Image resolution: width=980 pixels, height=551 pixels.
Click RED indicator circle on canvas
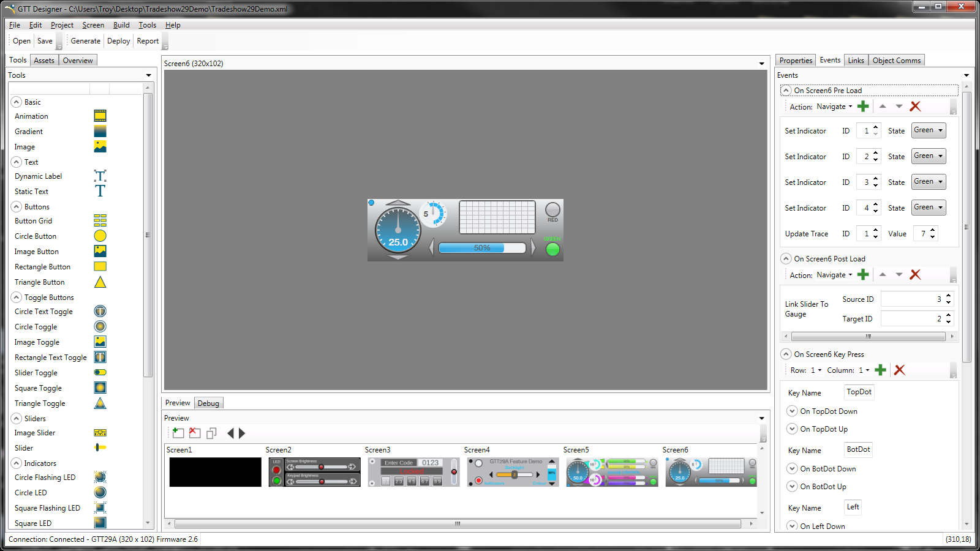tap(552, 209)
